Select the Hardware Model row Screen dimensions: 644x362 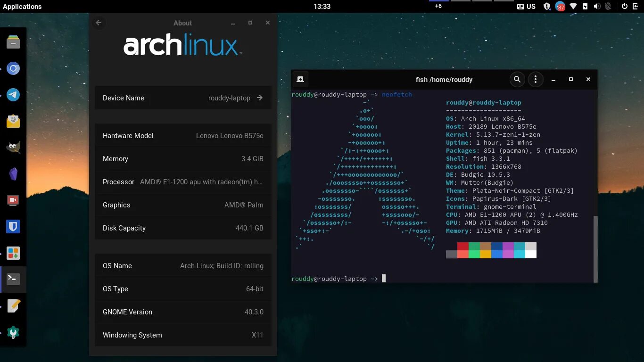tap(183, 135)
